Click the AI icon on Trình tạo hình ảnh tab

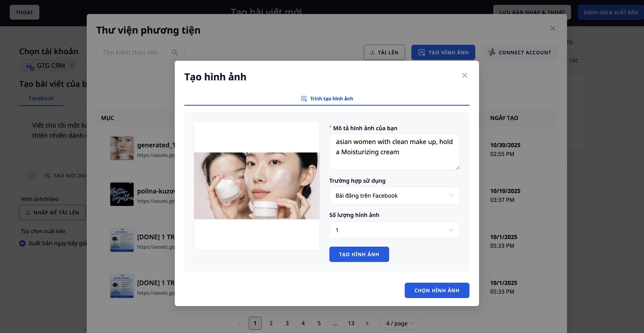[304, 99]
